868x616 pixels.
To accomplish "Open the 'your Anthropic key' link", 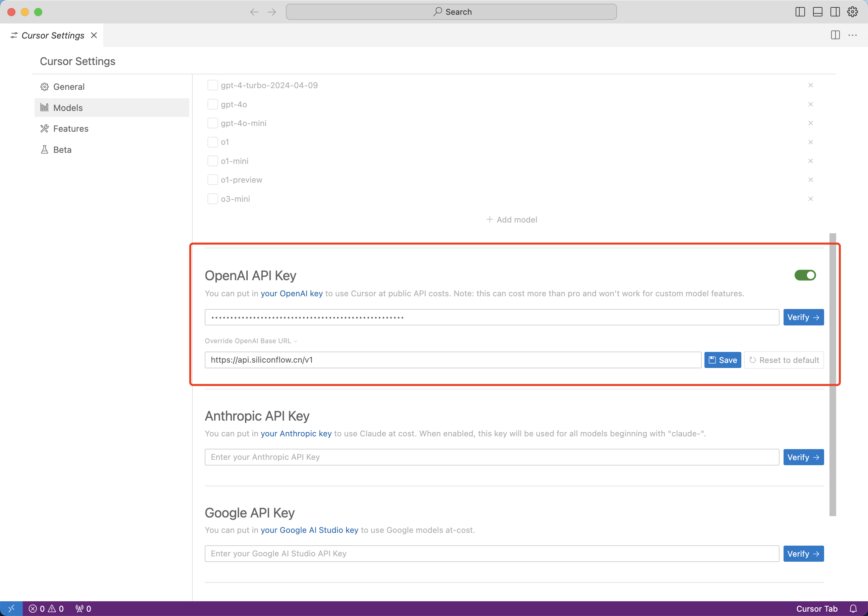I will click(296, 434).
